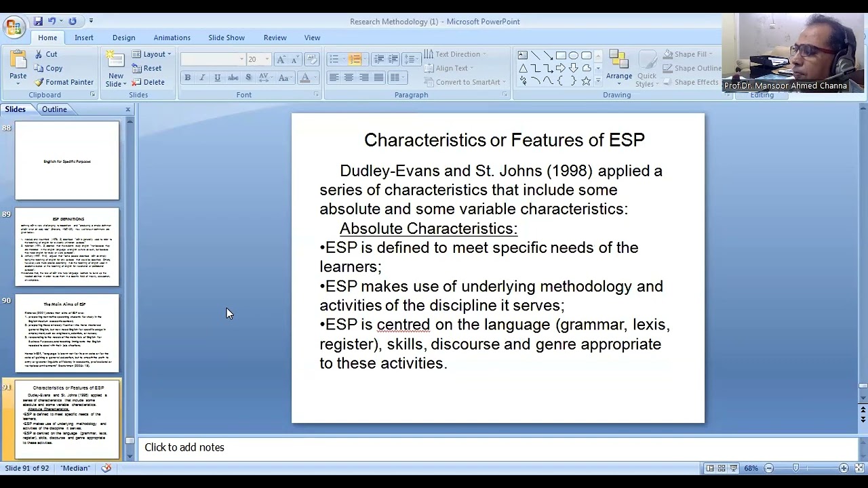
Task: Expand the Arrange menu
Action: [x=618, y=68]
